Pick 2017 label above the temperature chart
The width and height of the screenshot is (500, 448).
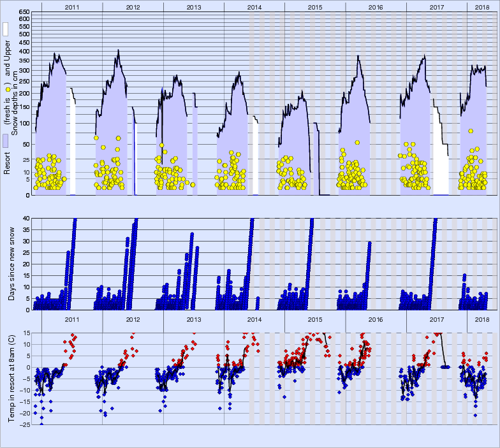pyautogui.click(x=436, y=319)
